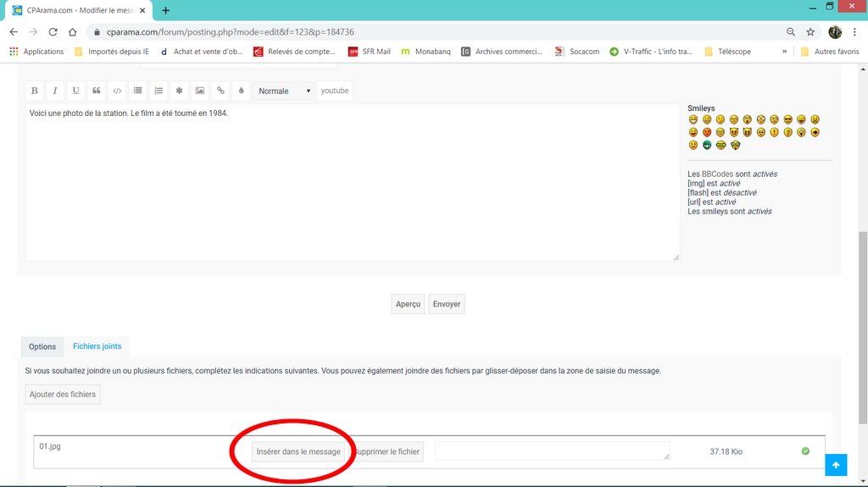The width and height of the screenshot is (868, 487).
Task: Open the Autres favoris folder
Action: [830, 52]
